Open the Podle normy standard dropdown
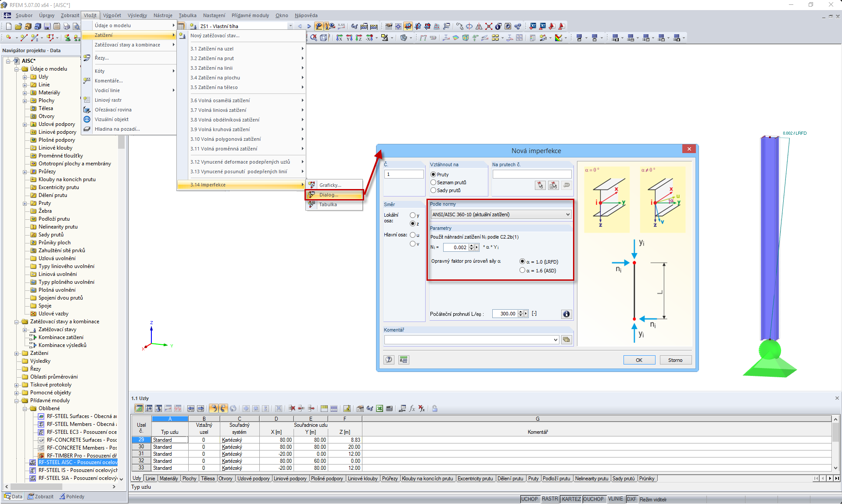This screenshot has width=842, height=504. (x=501, y=214)
